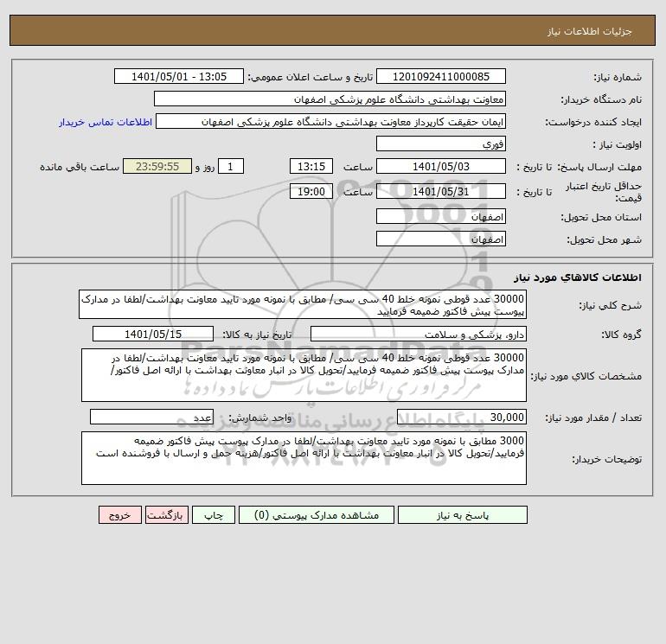This screenshot has height=644, width=666.
Task: Click goods group field دارو، پزشکی و سلامت
Action: coord(419,334)
